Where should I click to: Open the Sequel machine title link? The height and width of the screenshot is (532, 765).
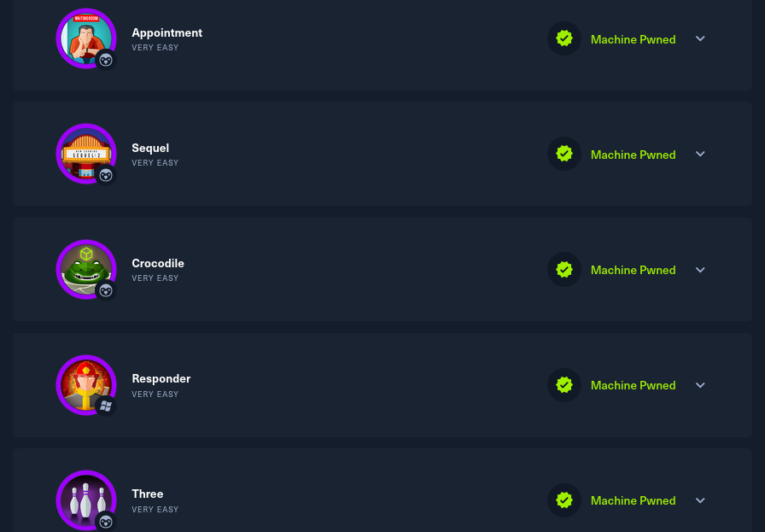point(150,149)
